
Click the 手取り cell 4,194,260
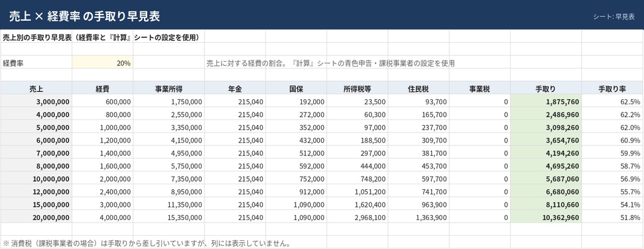point(546,153)
